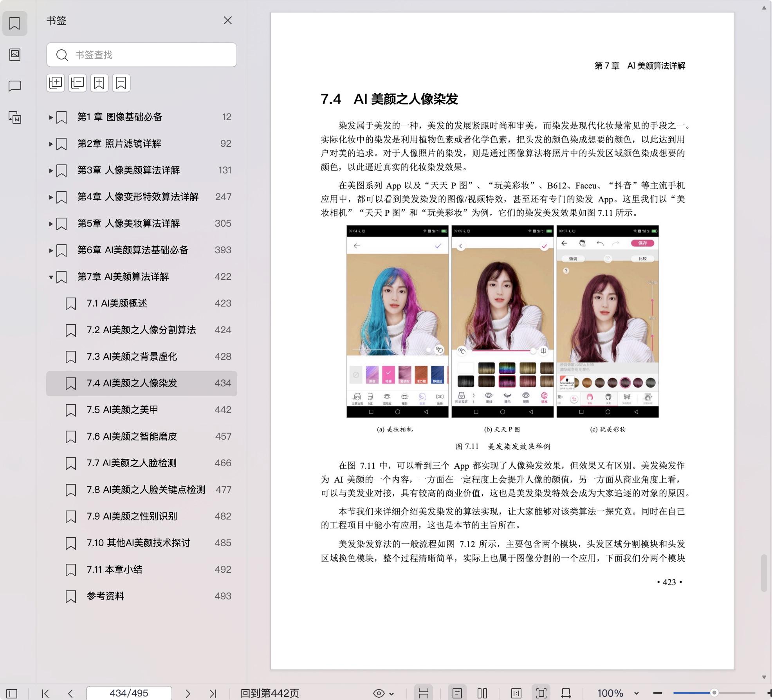
Task: Expand chapter 第4章 人像变形特效算法详解
Action: coord(51,197)
